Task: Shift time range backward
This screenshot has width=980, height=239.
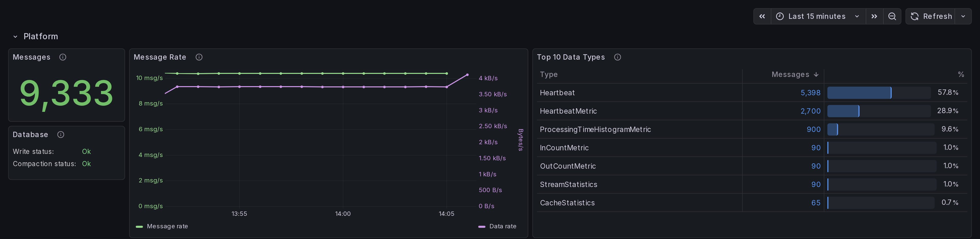Action: pos(762,16)
